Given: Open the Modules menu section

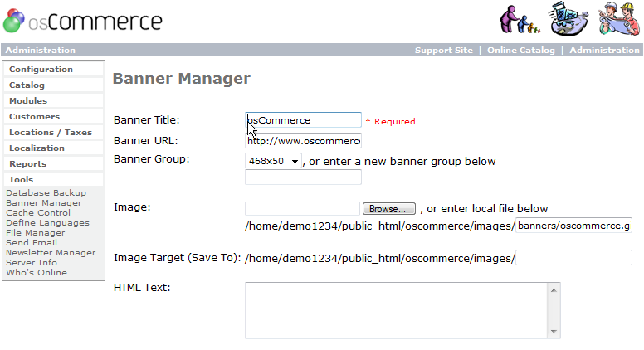Looking at the screenshot, I should click(x=53, y=100).
